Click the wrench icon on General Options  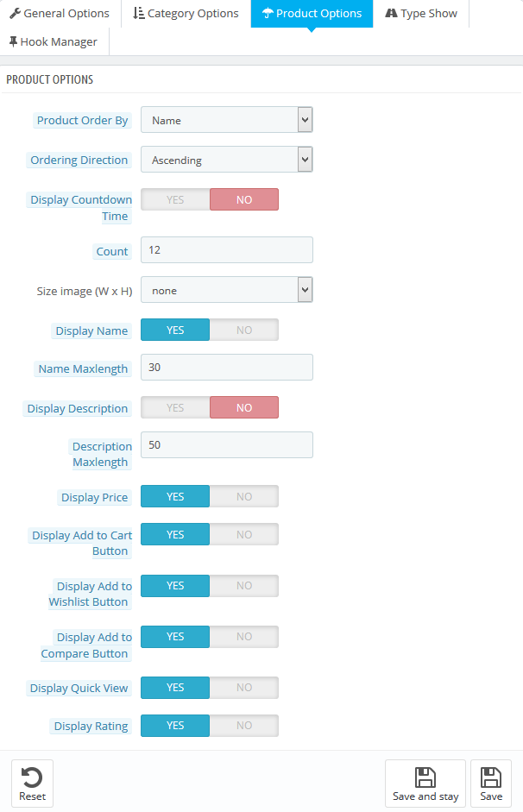tap(15, 14)
